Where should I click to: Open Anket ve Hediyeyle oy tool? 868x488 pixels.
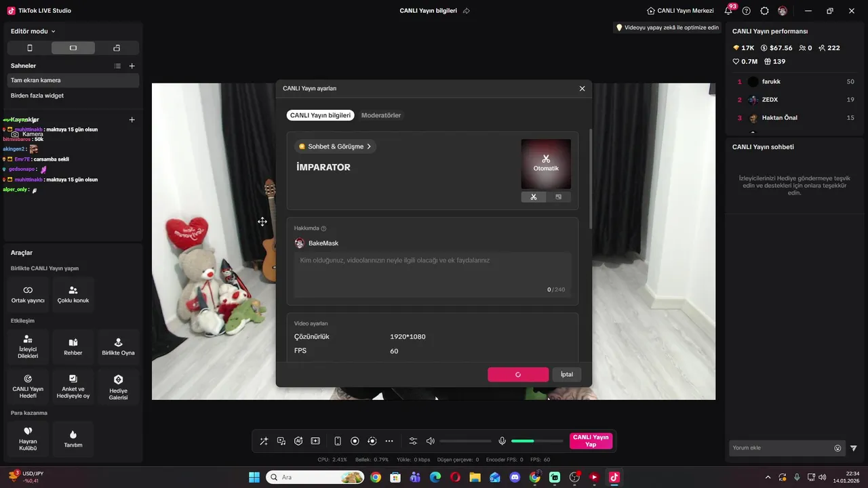73,386
